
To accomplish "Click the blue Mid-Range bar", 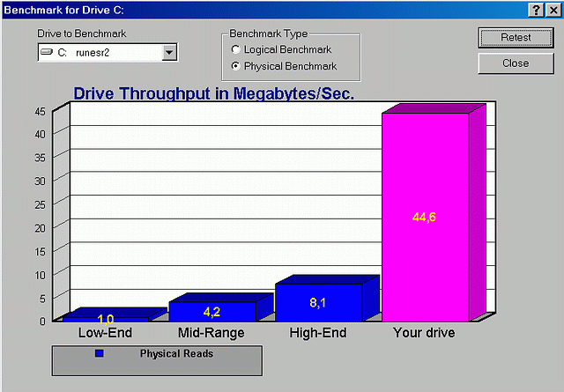I will pos(211,311).
